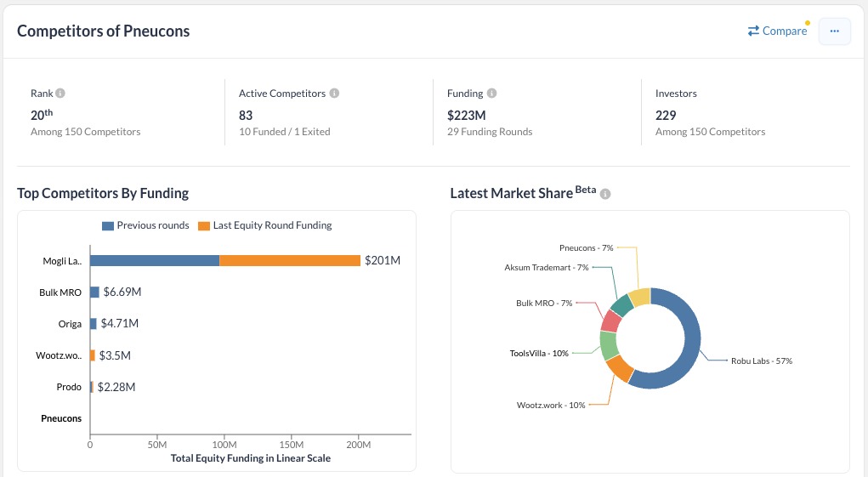Screen dimensions: 868x477
Task: Click 'Total Equity Funding in Linear Scale' caption
Action: pyautogui.click(x=250, y=458)
